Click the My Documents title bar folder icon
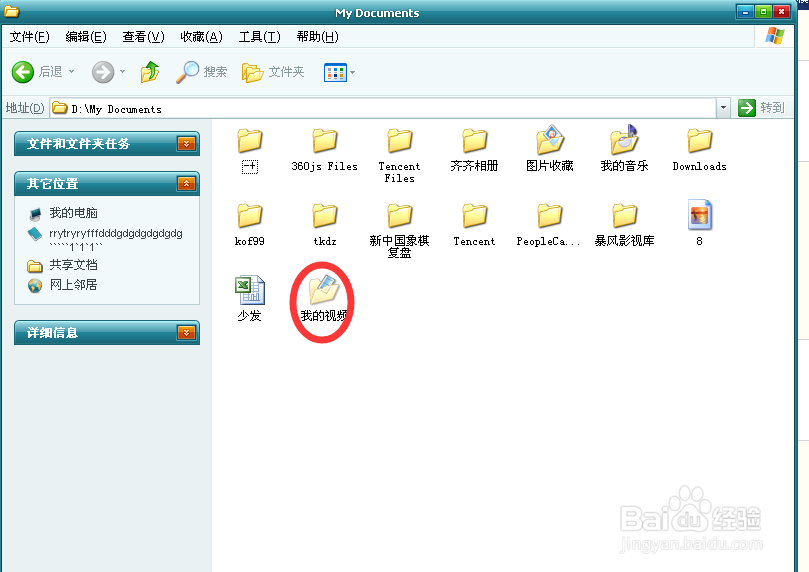Image resolution: width=809 pixels, height=572 pixels. (x=11, y=11)
